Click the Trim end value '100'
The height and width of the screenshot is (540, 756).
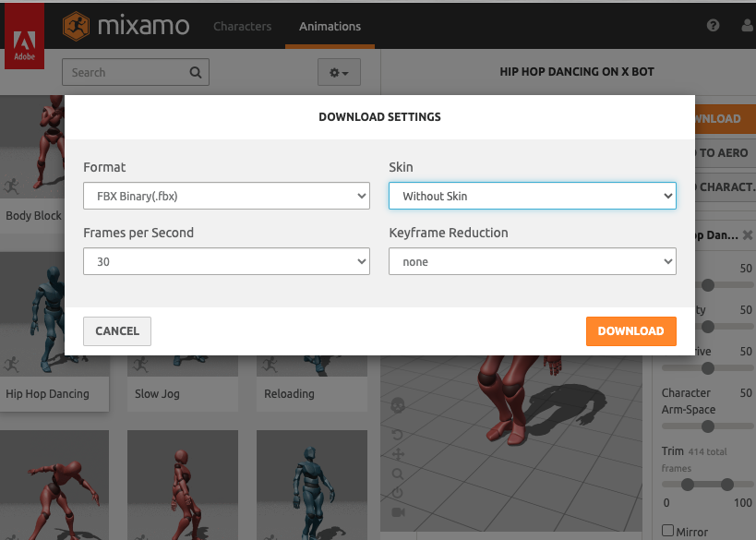point(742,503)
